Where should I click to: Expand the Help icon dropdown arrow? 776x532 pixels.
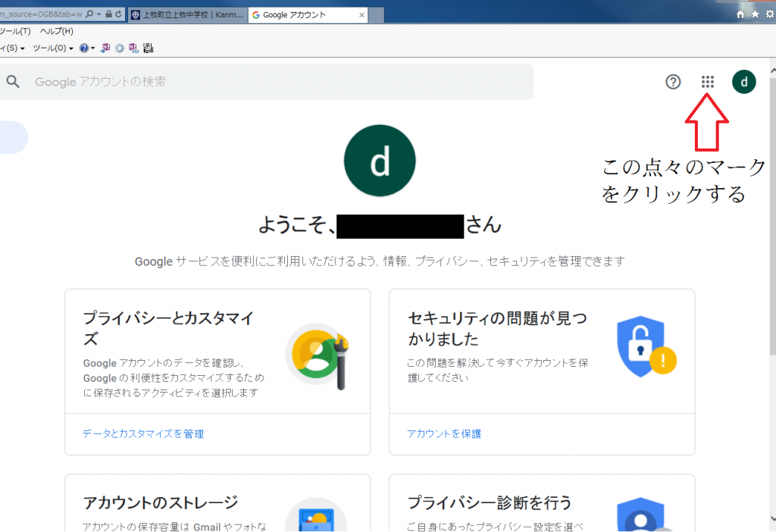click(x=92, y=48)
